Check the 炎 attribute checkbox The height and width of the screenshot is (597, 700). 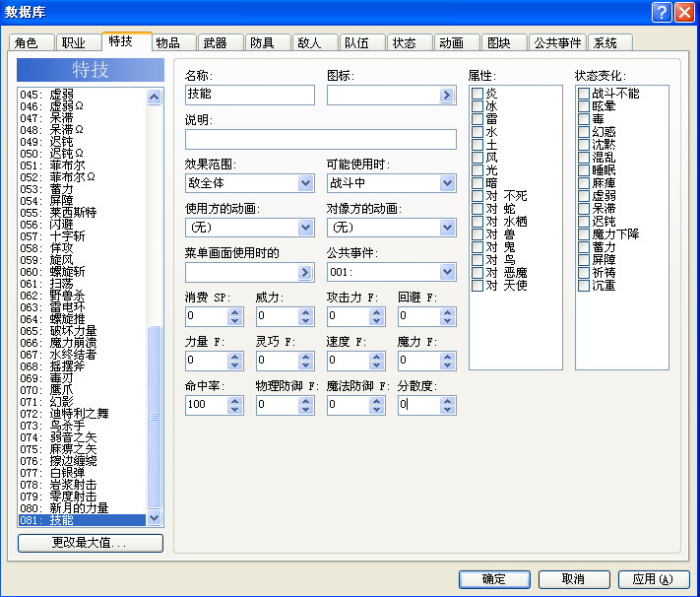tap(477, 93)
